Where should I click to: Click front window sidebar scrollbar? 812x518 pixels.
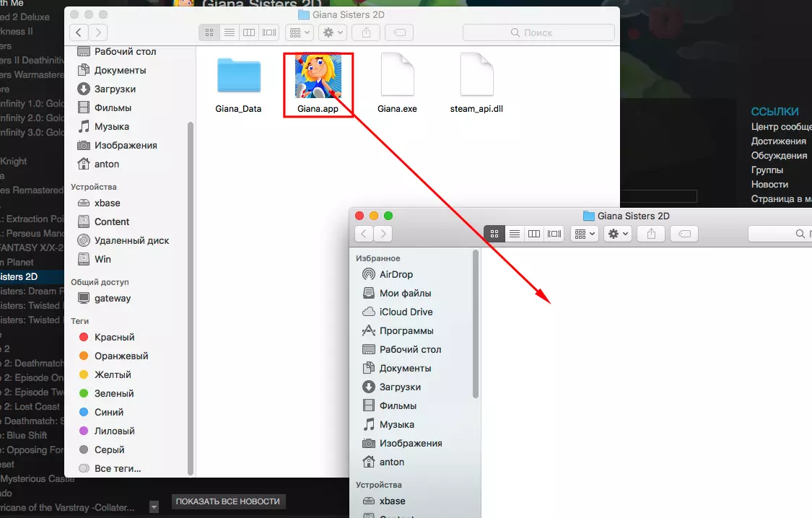coord(476,325)
